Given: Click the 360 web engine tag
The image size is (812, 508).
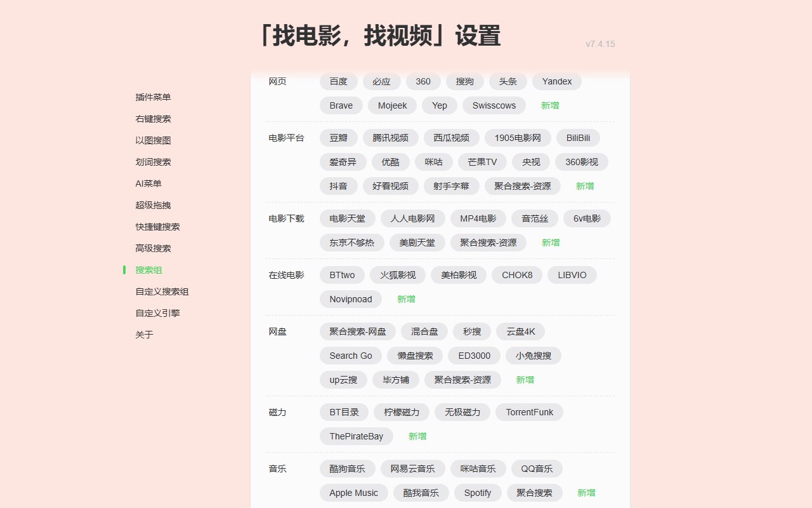Looking at the screenshot, I should click(423, 81).
